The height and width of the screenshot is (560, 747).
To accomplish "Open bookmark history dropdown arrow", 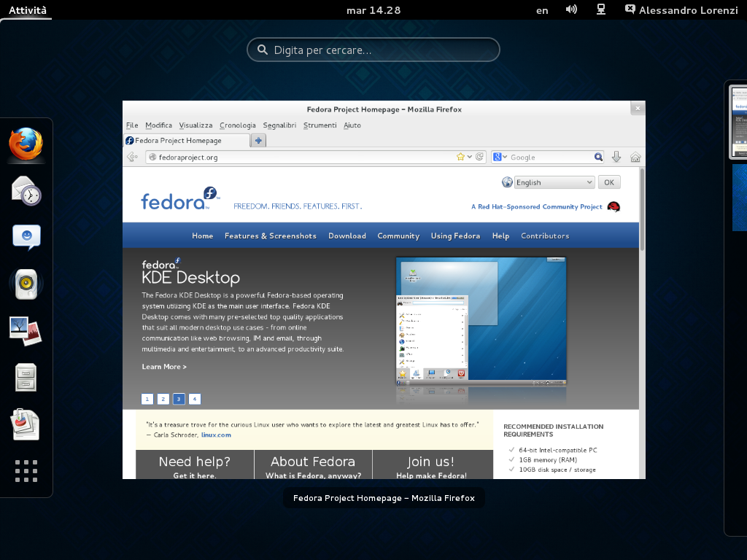I will (x=469, y=157).
